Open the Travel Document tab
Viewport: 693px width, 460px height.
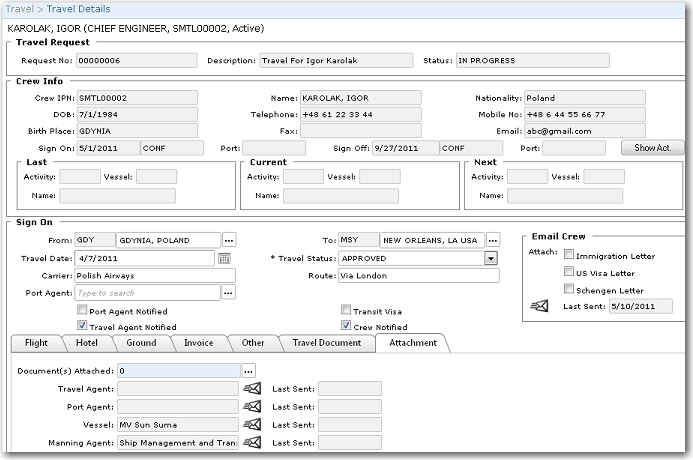tap(326, 343)
